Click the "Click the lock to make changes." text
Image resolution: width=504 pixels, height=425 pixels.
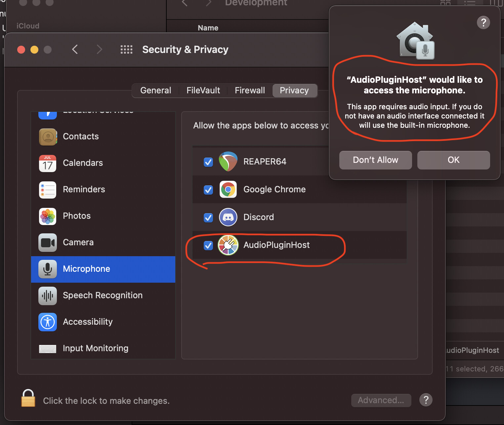[106, 401]
